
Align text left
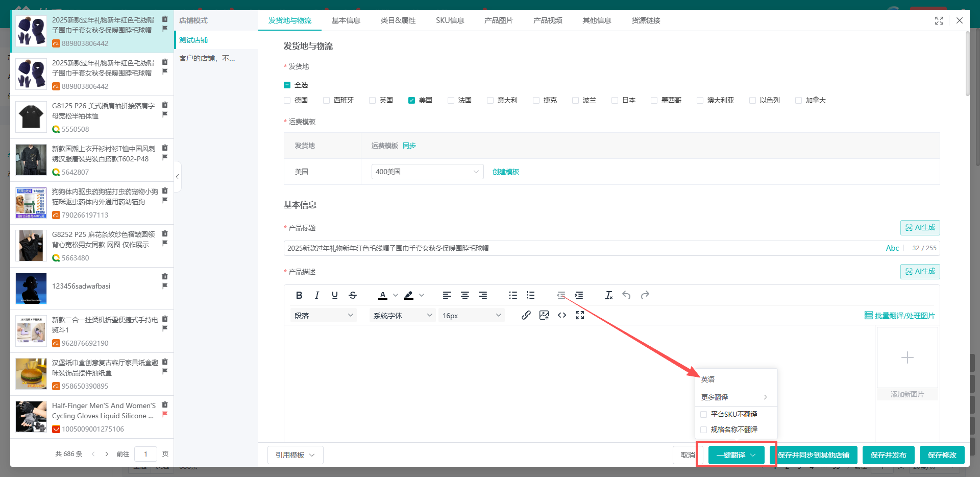447,295
